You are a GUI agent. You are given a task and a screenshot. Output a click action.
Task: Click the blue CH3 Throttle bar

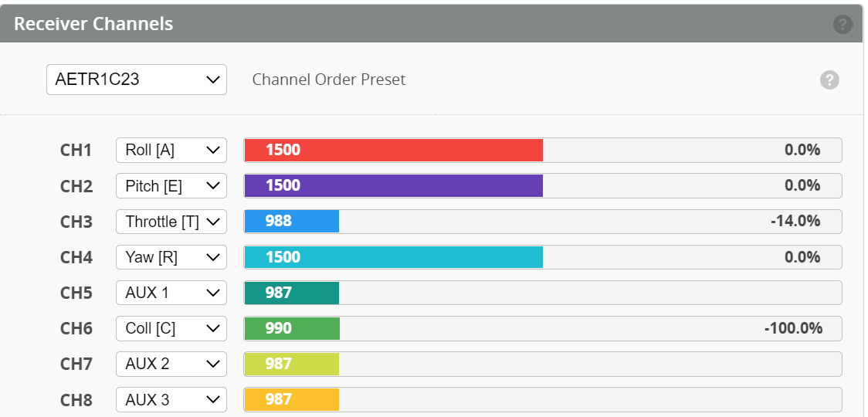click(x=292, y=222)
